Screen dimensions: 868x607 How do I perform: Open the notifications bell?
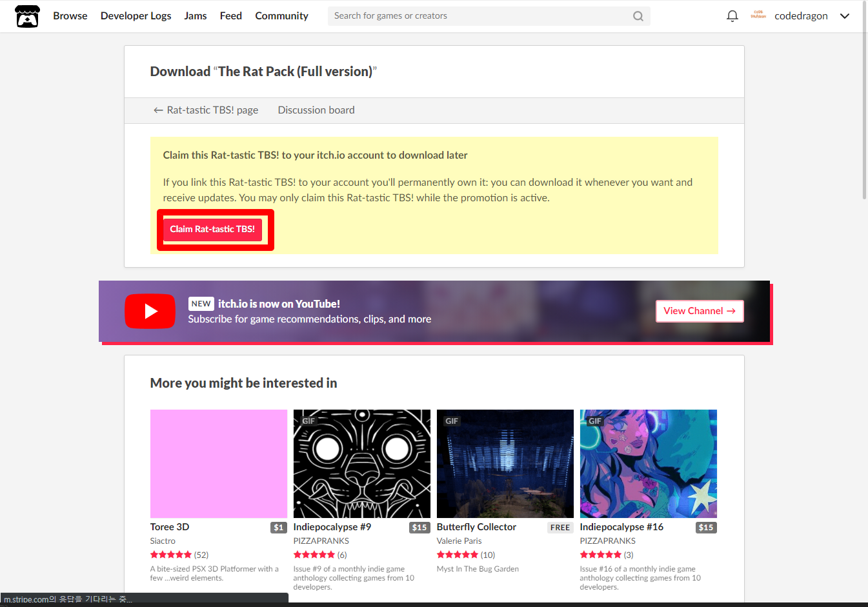coord(732,16)
